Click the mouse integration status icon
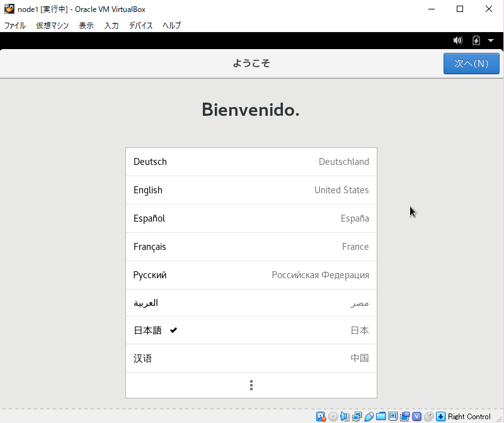This screenshot has width=504, height=423. 429,417
